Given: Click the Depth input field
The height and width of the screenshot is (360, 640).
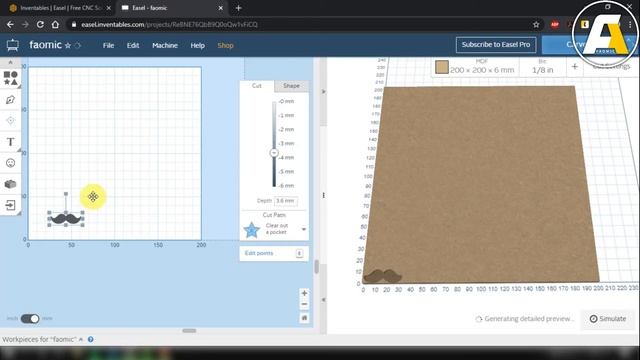Looking at the screenshot, I should [286, 201].
